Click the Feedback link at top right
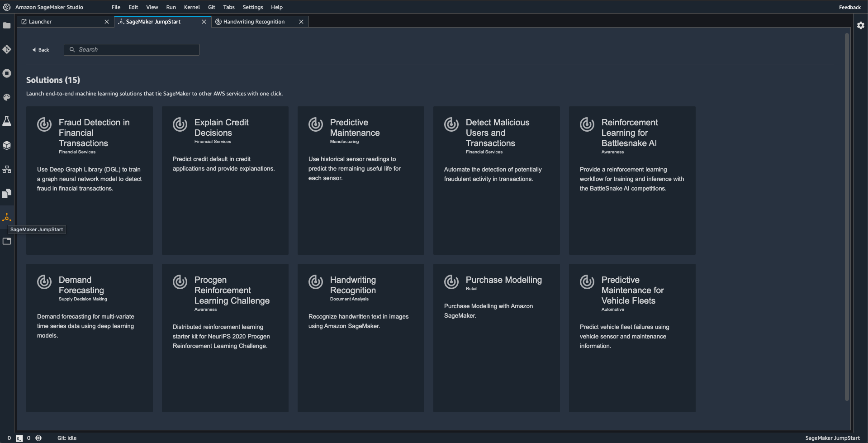This screenshot has height=443, width=868. (x=849, y=7)
